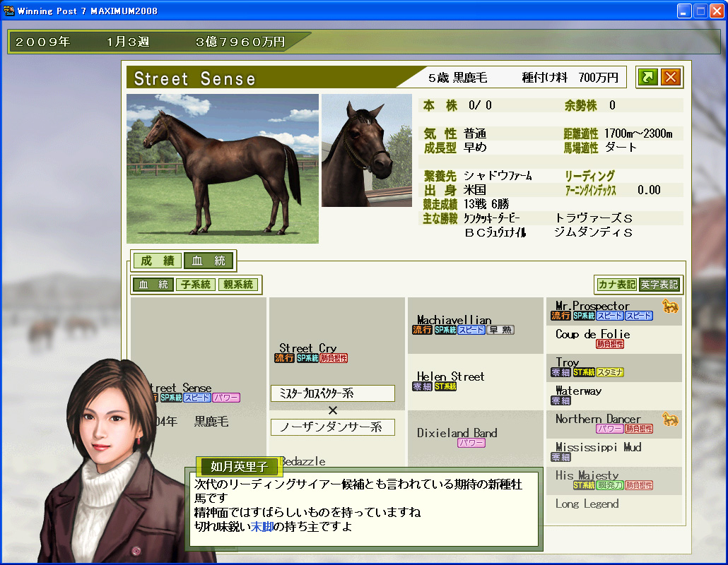Click the 勝負根性 badge under Coup de Folie
Viewport: 728px width, 565px height.
point(610,344)
